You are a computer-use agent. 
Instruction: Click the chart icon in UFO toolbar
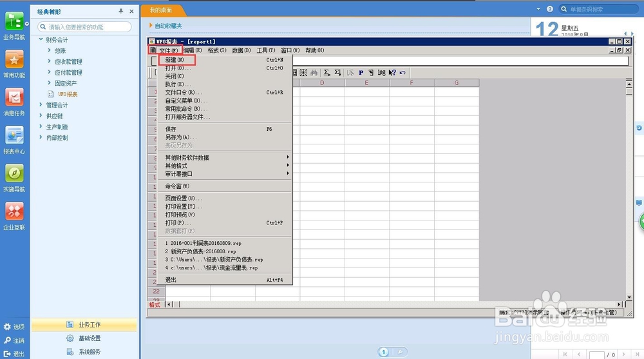(x=350, y=72)
